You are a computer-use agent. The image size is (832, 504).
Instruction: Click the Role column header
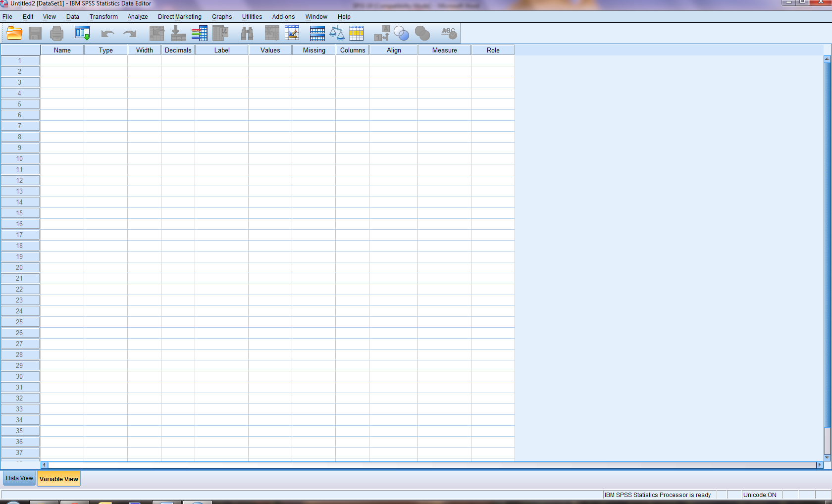493,50
